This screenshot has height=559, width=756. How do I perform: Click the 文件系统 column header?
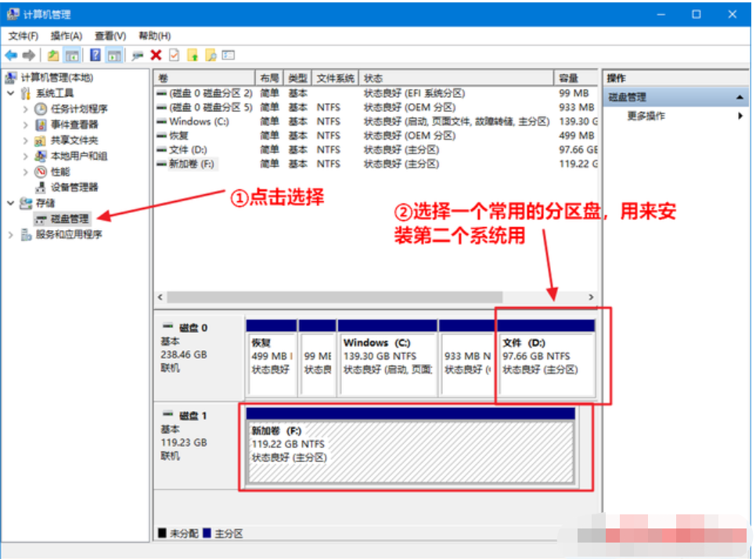[x=335, y=78]
